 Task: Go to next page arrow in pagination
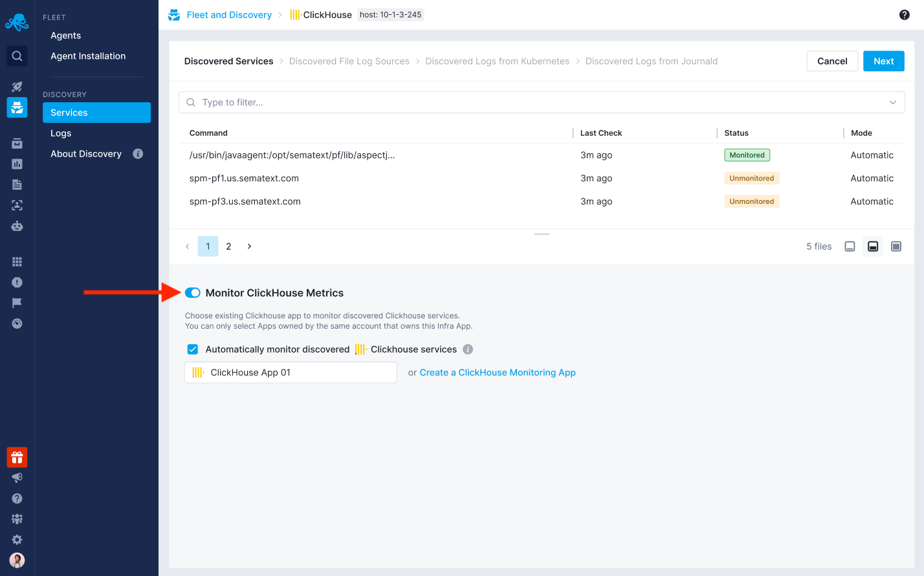pos(249,247)
